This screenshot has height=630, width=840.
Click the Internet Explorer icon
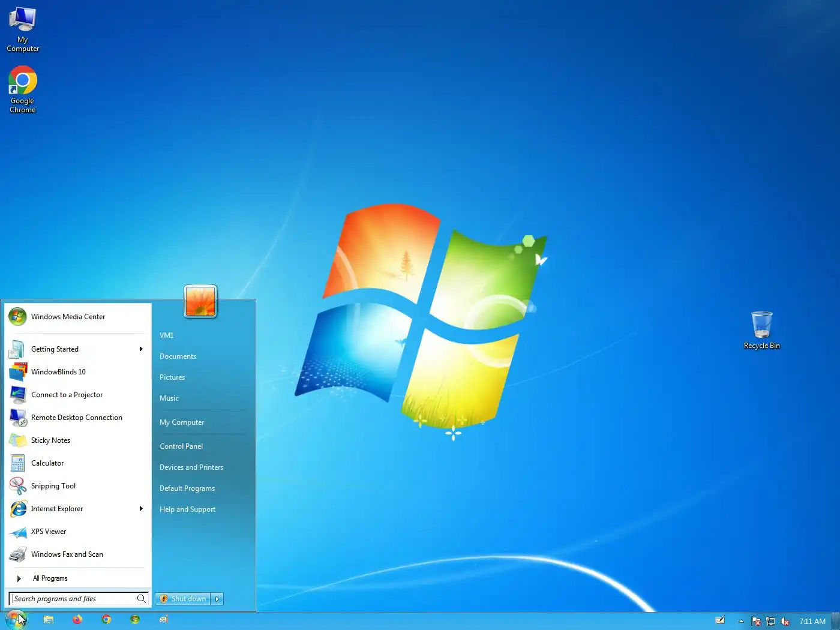pyautogui.click(x=18, y=509)
